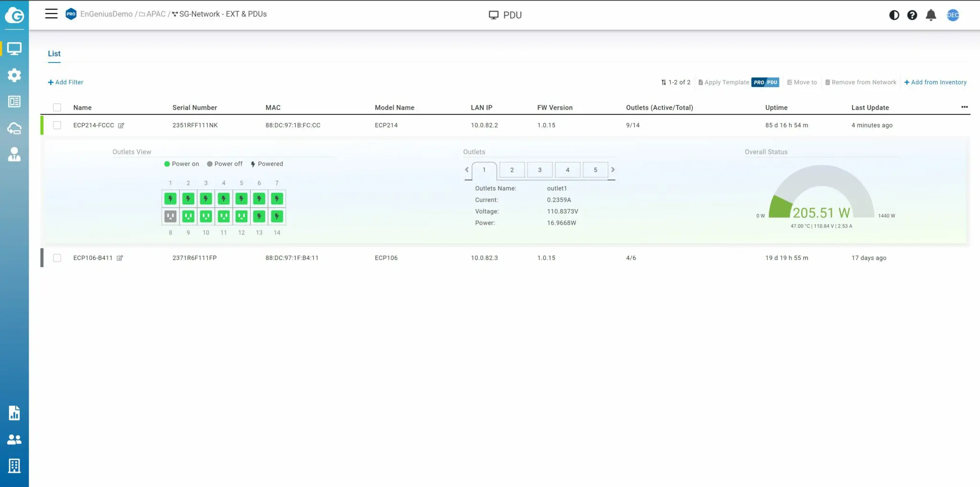
Task: Select outlet 11 in Outlets View
Action: [x=223, y=216]
